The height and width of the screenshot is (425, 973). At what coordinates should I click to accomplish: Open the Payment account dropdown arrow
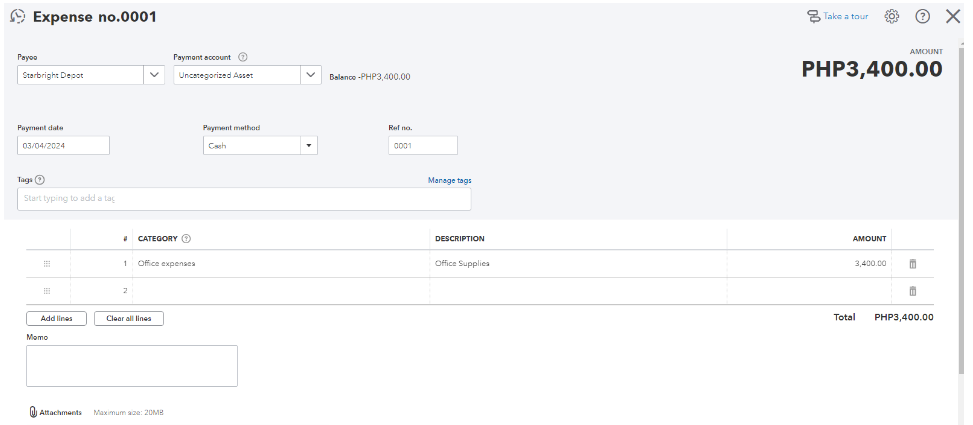pyautogui.click(x=311, y=75)
